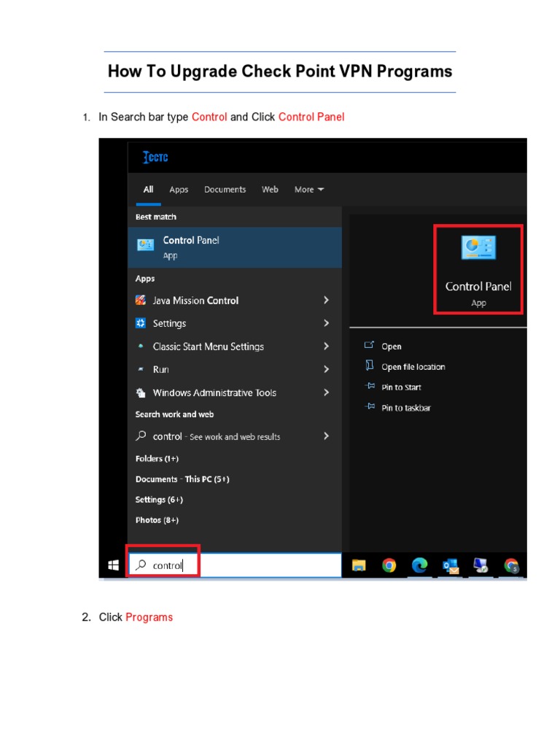
Task: Expand Windows Administrative Tools arrow
Action: point(326,392)
